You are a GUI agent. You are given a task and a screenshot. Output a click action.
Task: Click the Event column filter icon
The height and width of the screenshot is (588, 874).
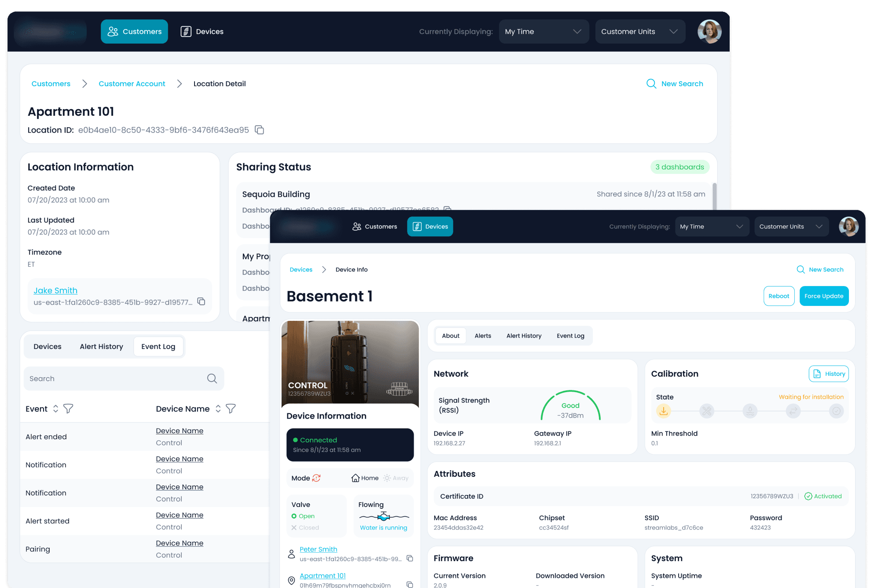click(68, 409)
